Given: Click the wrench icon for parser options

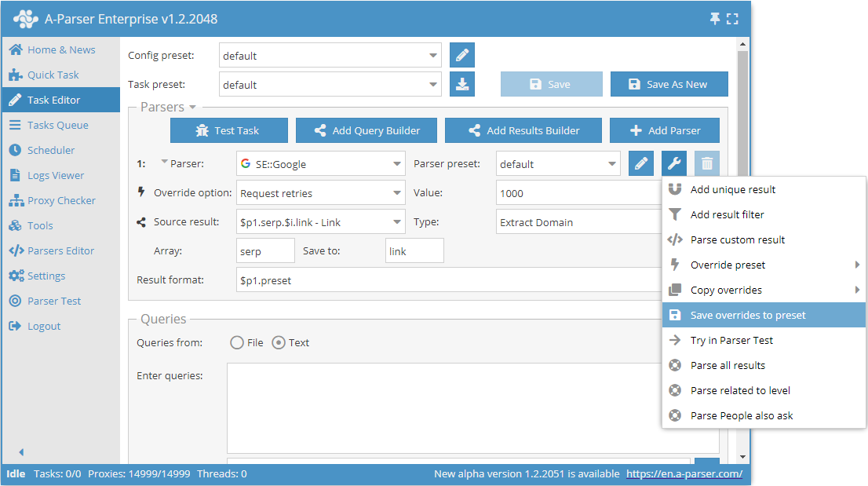Looking at the screenshot, I should (674, 164).
